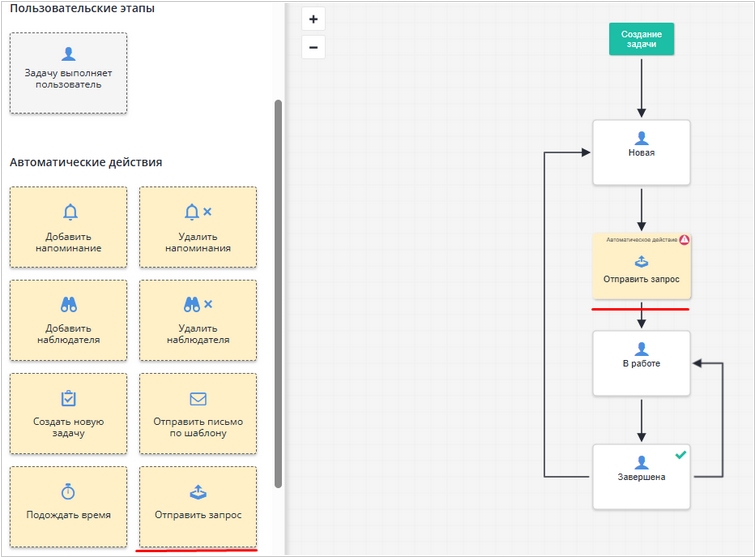Choose the 'Создать новую задачу' clipboard icon
Image resolution: width=755 pixels, height=557 pixels.
(69, 398)
